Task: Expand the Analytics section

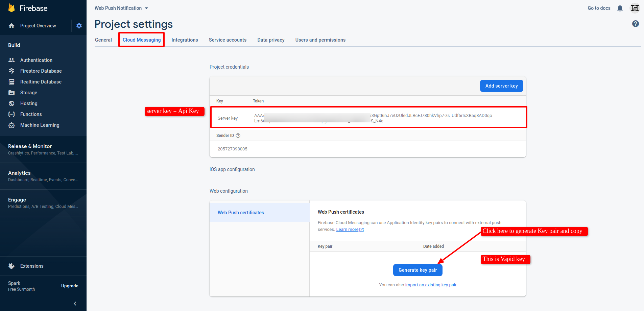Action: [43, 176]
